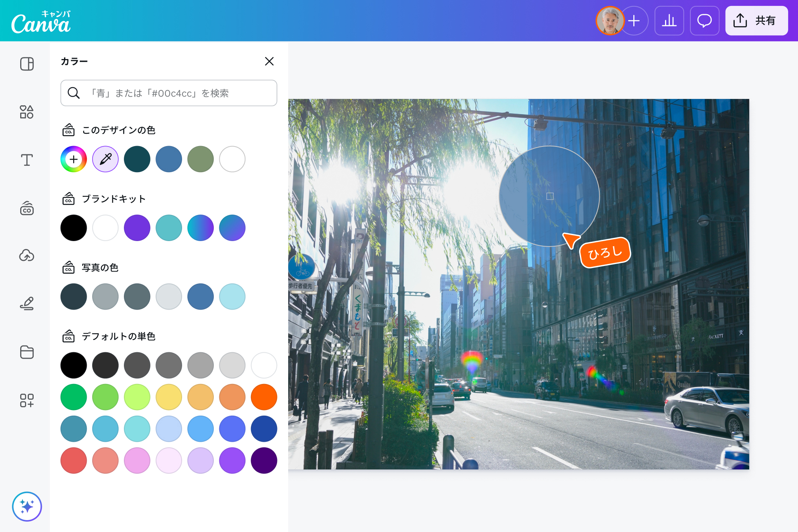The height and width of the screenshot is (532, 798).
Task: Click the デフォルトの単色 section heading
Action: 119,336
